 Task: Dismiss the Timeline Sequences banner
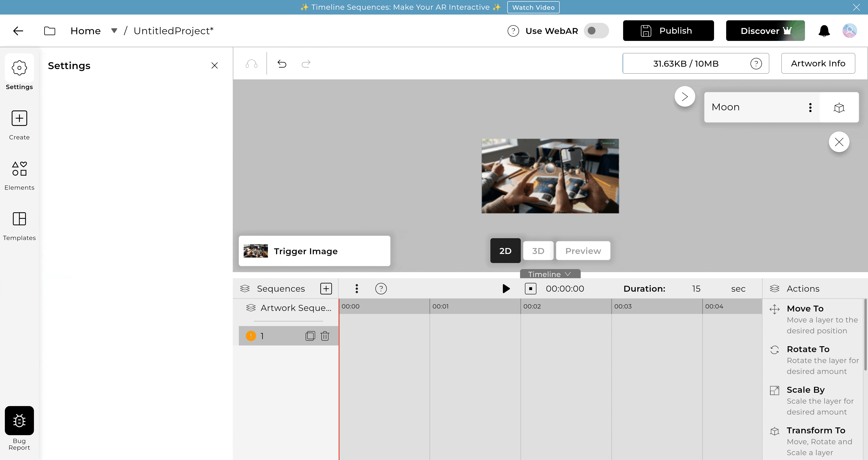(x=856, y=7)
